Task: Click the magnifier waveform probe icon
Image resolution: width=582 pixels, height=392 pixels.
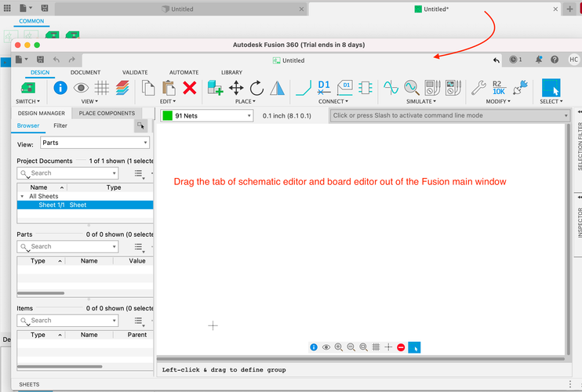Action: click(x=412, y=88)
